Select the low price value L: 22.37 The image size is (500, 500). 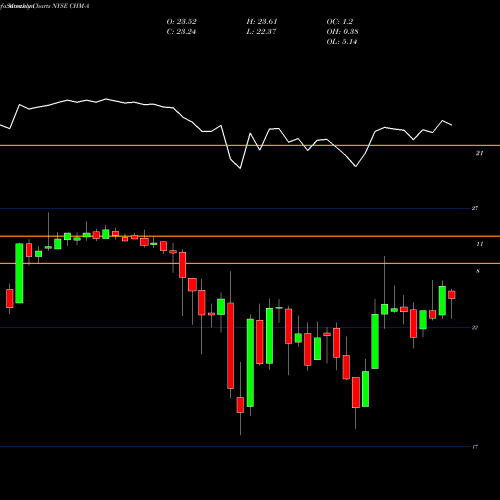pyautogui.click(x=261, y=32)
